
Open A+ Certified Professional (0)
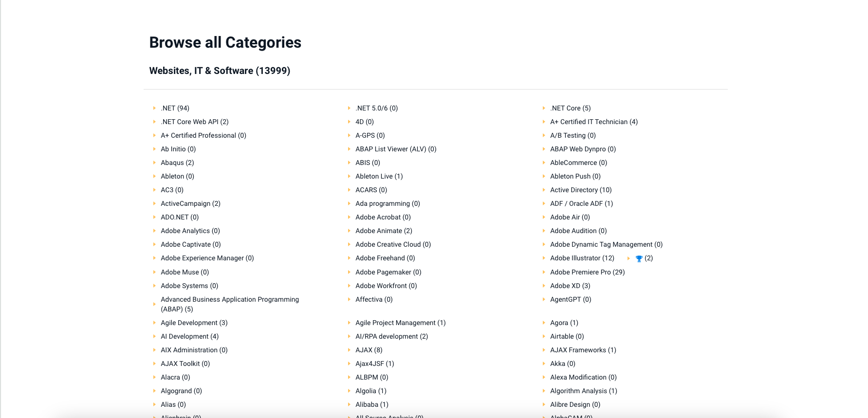click(203, 135)
